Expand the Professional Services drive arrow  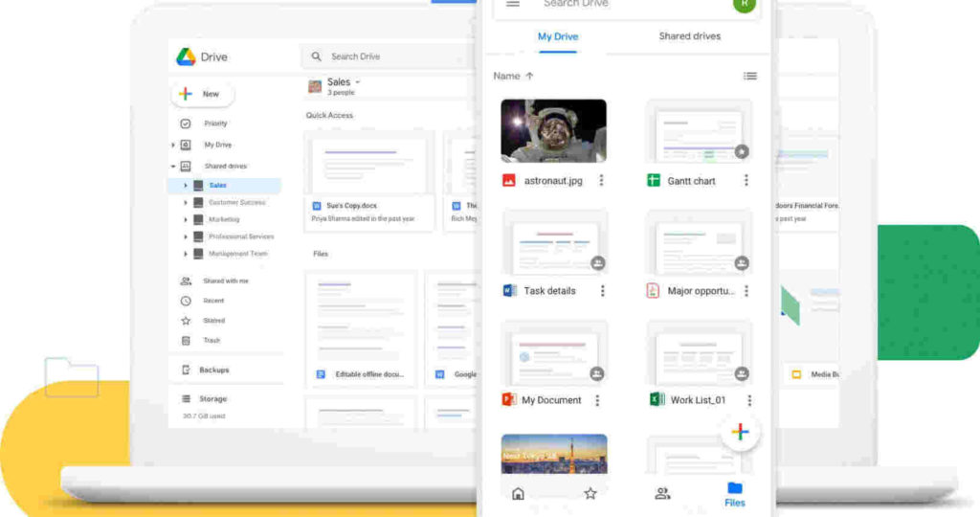[x=185, y=236]
